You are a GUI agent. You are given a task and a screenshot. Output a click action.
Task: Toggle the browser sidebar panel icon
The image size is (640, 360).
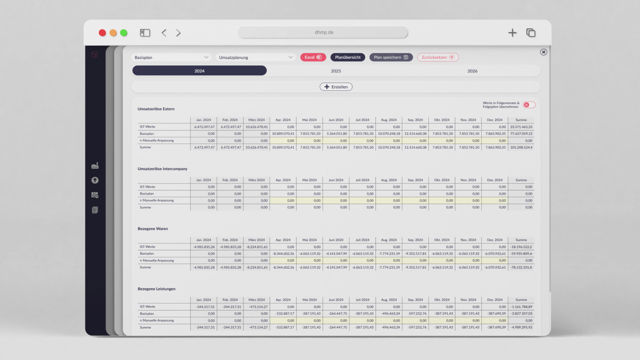[x=145, y=33]
